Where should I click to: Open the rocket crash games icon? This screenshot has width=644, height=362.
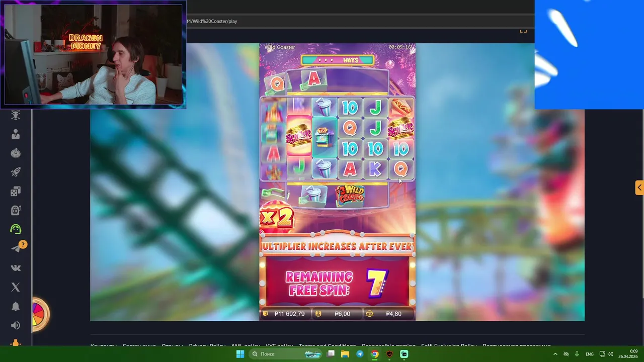(x=16, y=172)
